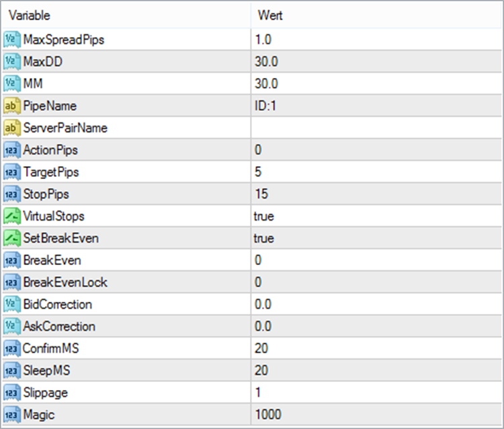The image size is (504, 429).
Task: Click the BidCorrection row label
Action: pos(58,304)
